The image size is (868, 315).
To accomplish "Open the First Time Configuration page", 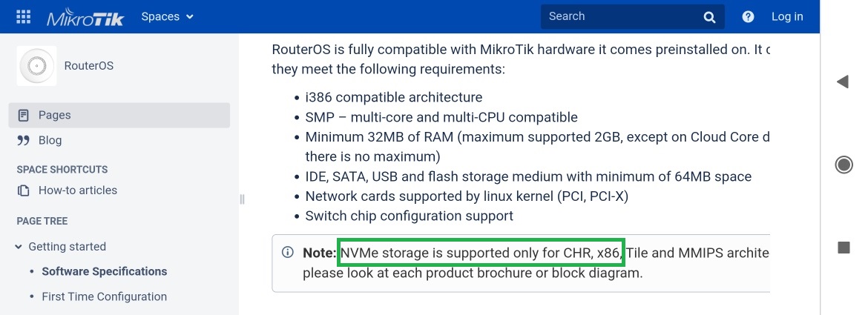I will click(104, 296).
